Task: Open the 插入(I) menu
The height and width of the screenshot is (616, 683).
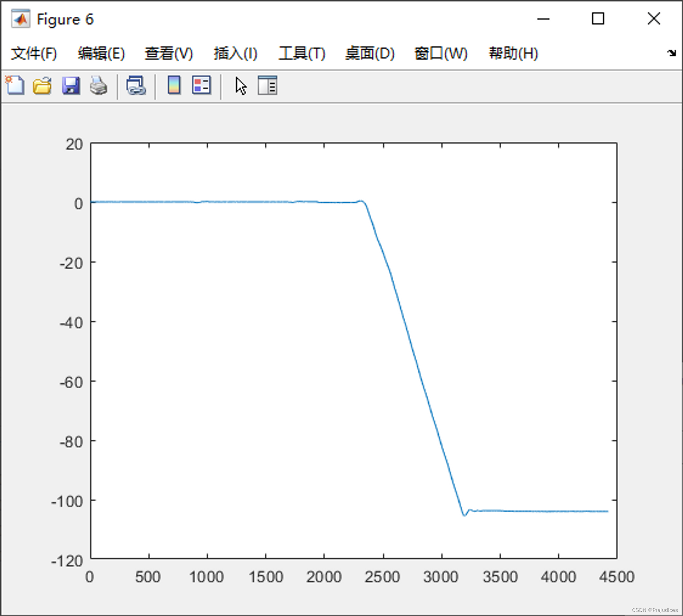Action: 235,53
